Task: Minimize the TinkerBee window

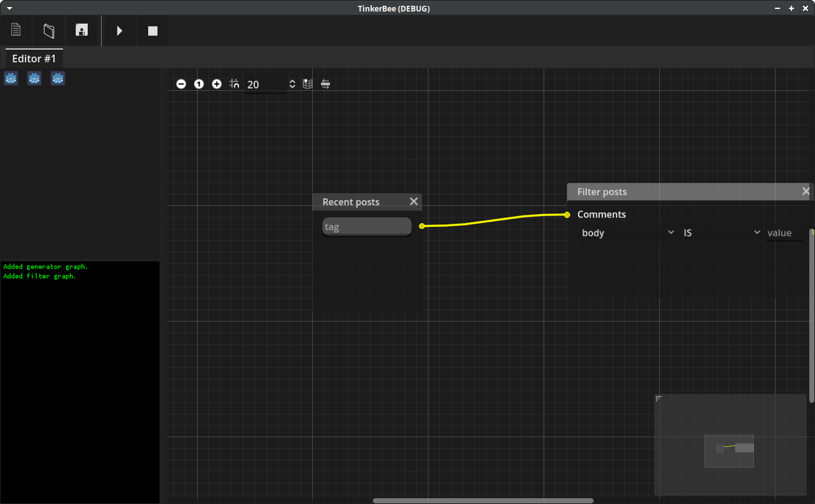Action: coord(778,8)
